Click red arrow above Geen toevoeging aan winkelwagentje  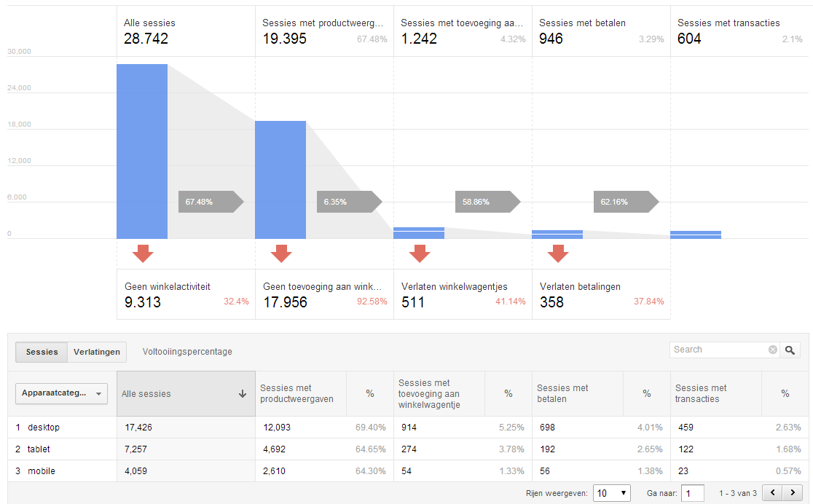[x=281, y=253]
